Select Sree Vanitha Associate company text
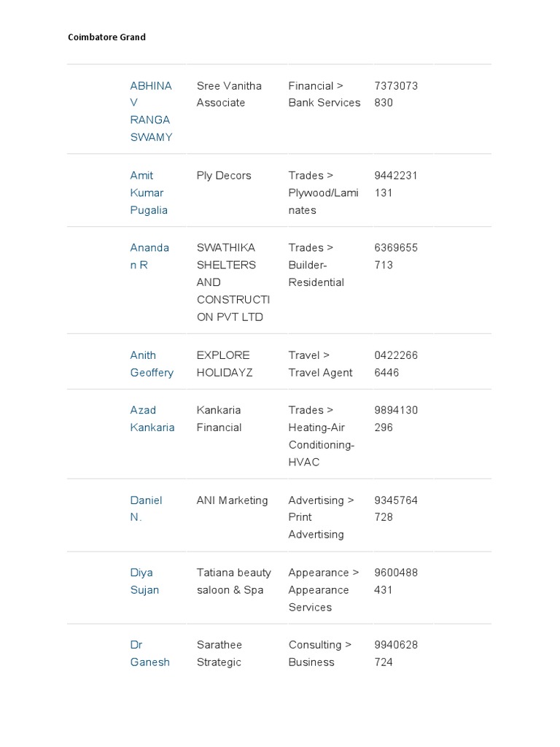The height and width of the screenshot is (747, 560). click(229, 94)
